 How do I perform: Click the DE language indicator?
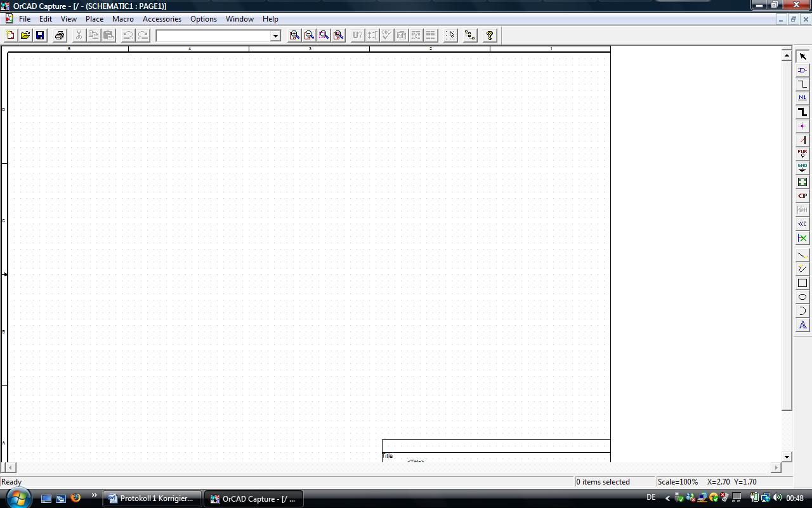(x=651, y=498)
